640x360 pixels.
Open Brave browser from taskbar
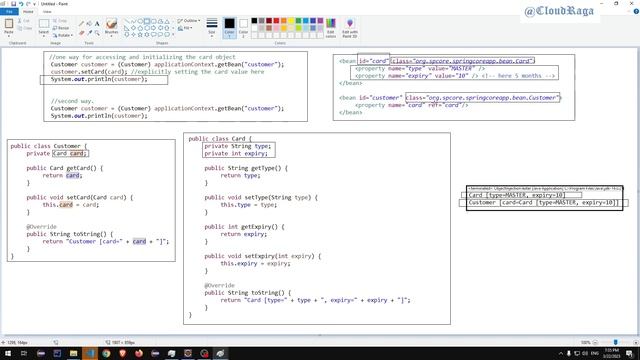pos(122,353)
